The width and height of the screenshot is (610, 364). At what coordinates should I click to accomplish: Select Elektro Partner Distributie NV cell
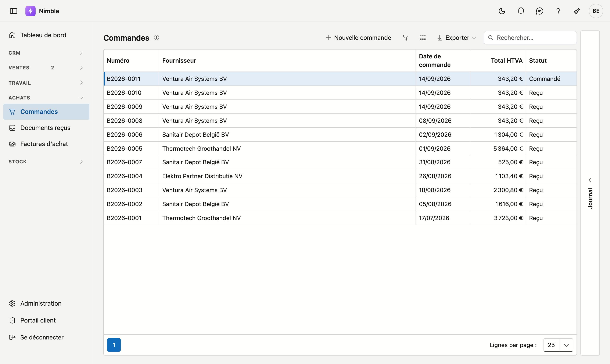point(287,176)
